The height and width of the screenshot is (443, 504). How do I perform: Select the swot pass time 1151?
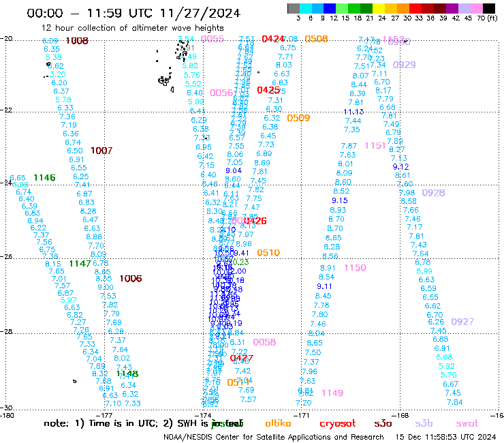(375, 146)
